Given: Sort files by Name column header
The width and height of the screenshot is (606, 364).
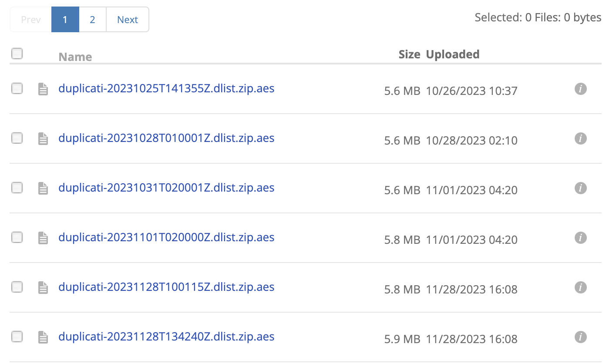Looking at the screenshot, I should (75, 57).
